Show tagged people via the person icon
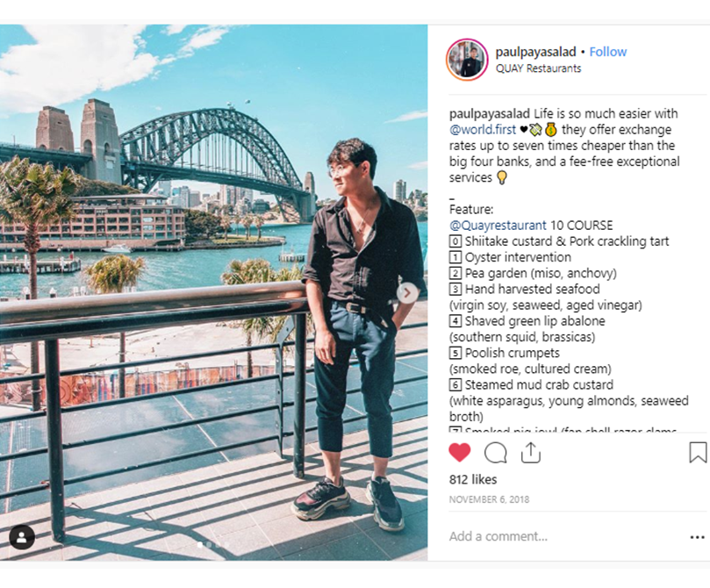The height and width of the screenshot is (588, 710). 22,537
